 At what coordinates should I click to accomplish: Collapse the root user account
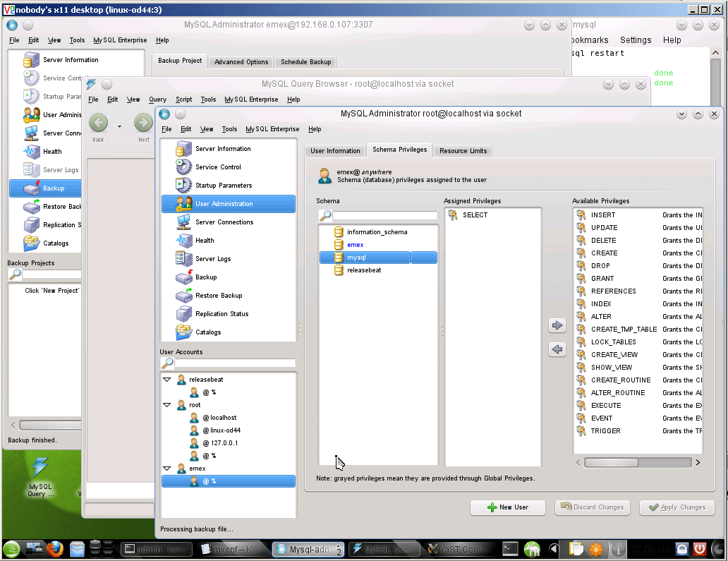(x=167, y=405)
